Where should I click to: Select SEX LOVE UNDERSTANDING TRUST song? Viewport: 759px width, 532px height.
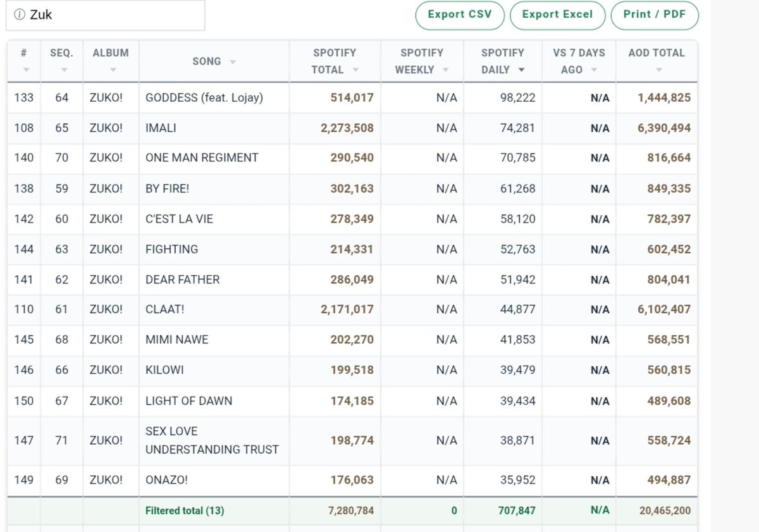[x=212, y=440]
